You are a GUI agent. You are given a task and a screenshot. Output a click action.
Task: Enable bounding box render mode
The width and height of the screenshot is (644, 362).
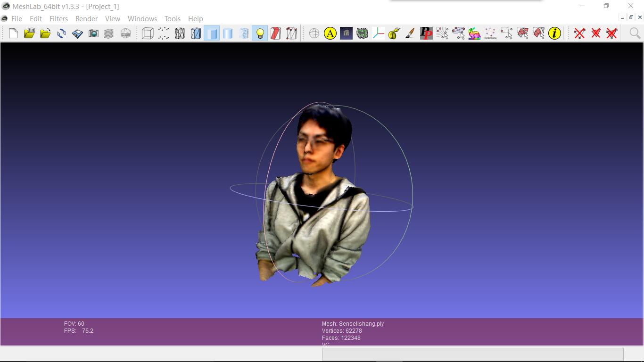[148, 33]
